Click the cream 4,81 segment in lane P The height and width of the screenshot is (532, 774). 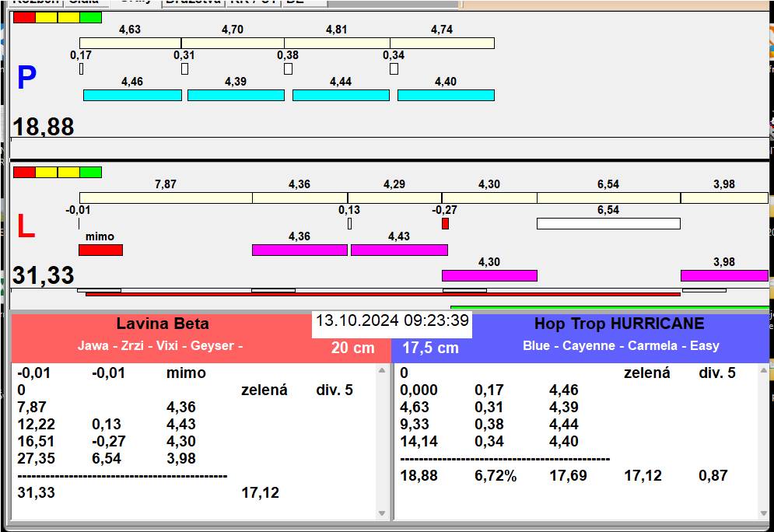pos(337,43)
